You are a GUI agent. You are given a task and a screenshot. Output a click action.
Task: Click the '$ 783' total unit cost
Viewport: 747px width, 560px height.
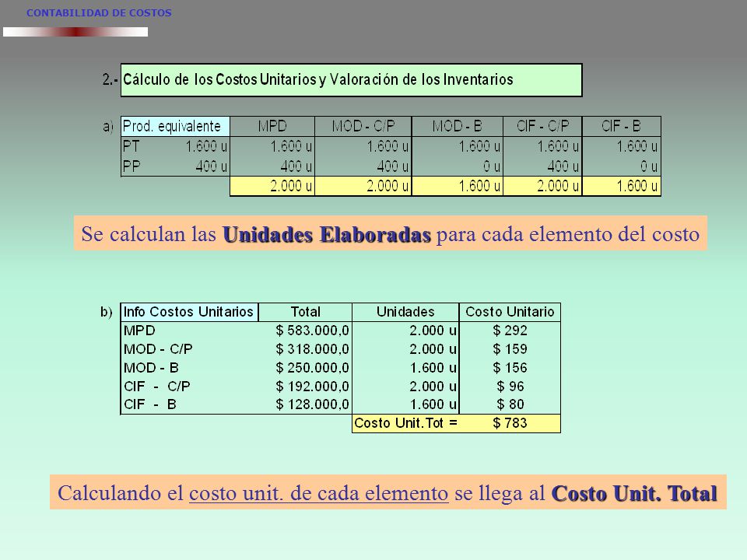click(510, 423)
